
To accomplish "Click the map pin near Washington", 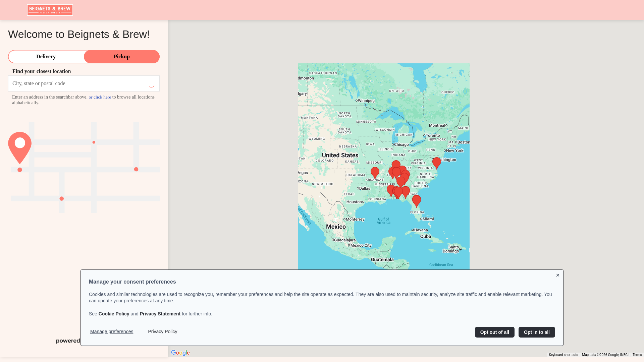I will pyautogui.click(x=437, y=163).
